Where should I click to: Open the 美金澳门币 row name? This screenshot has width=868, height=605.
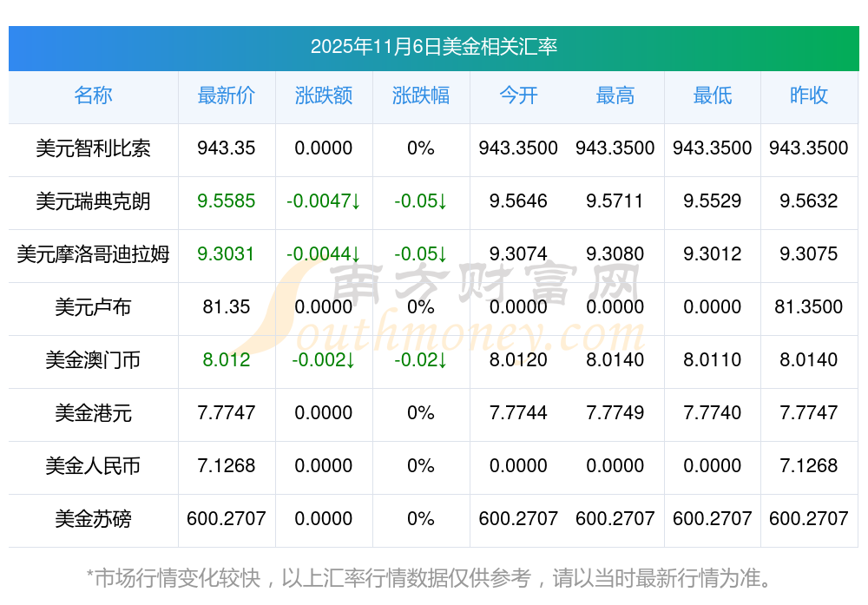click(93, 360)
